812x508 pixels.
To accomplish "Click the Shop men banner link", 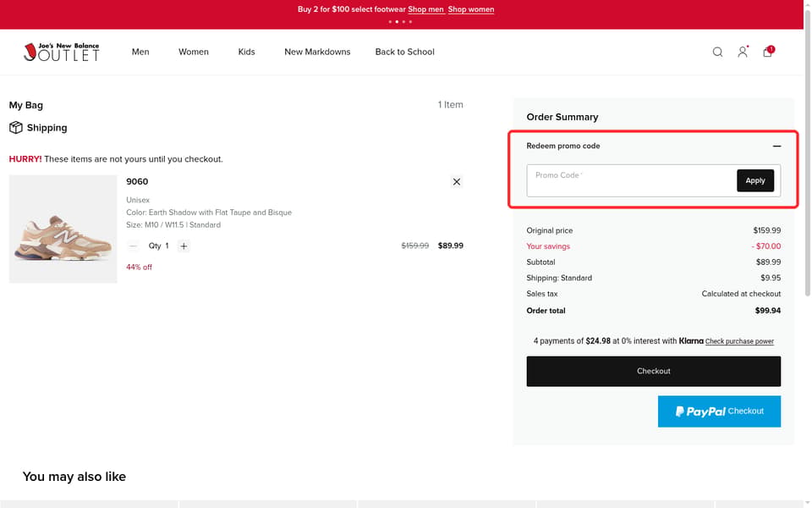I will [425, 9].
